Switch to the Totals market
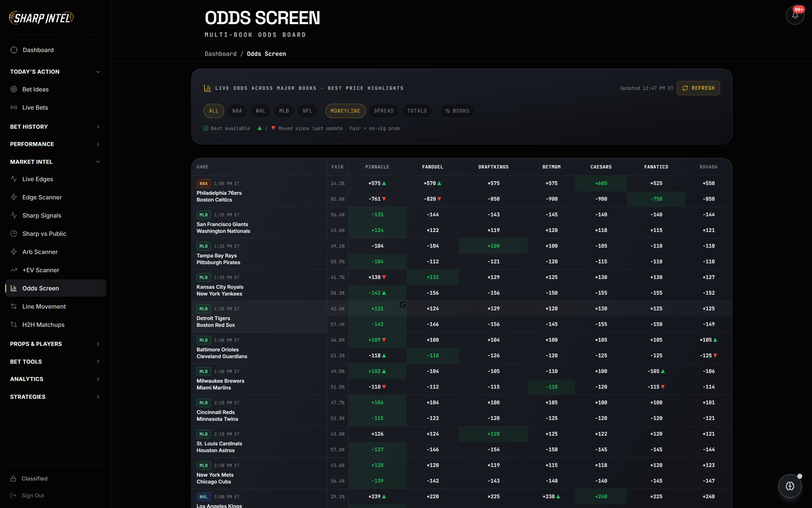 pos(417,111)
